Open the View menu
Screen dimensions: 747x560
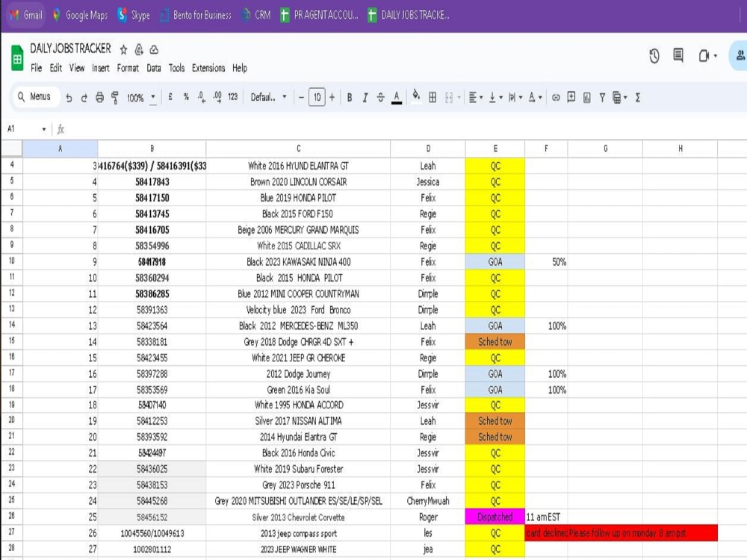point(77,68)
